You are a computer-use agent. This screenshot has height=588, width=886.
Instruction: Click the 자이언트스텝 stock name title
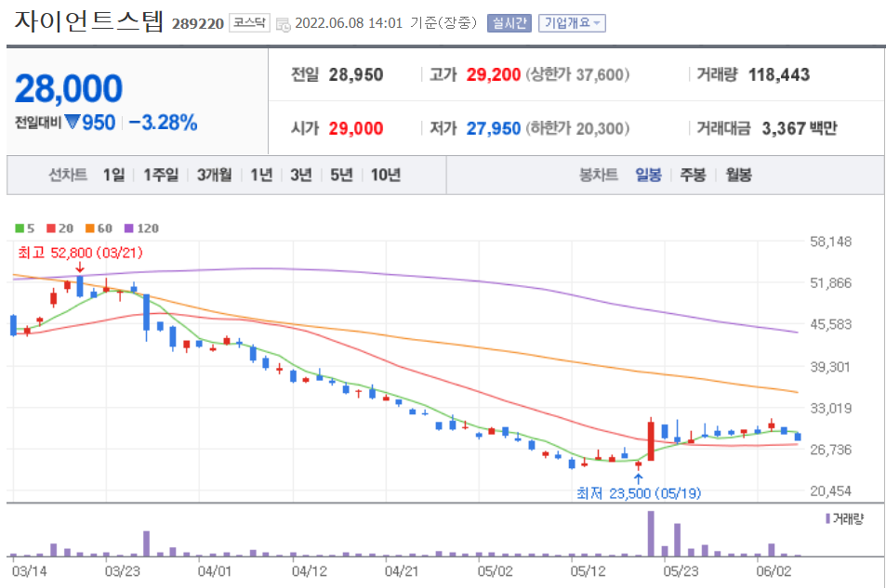coord(88,21)
